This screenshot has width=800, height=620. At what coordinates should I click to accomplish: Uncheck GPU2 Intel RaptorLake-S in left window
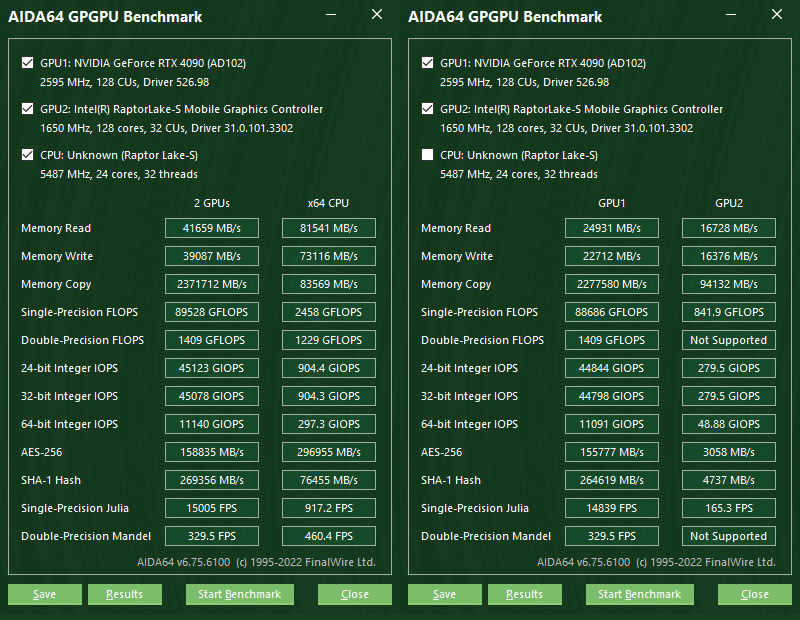[28, 109]
